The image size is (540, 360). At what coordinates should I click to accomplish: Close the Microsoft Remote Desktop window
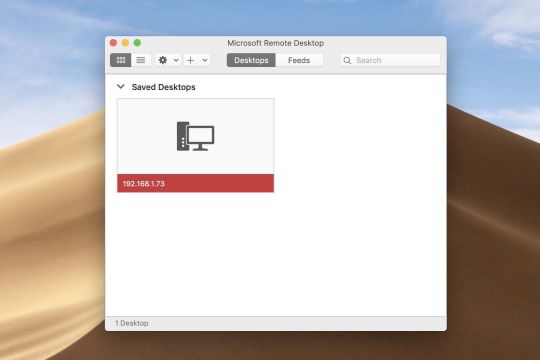point(113,43)
